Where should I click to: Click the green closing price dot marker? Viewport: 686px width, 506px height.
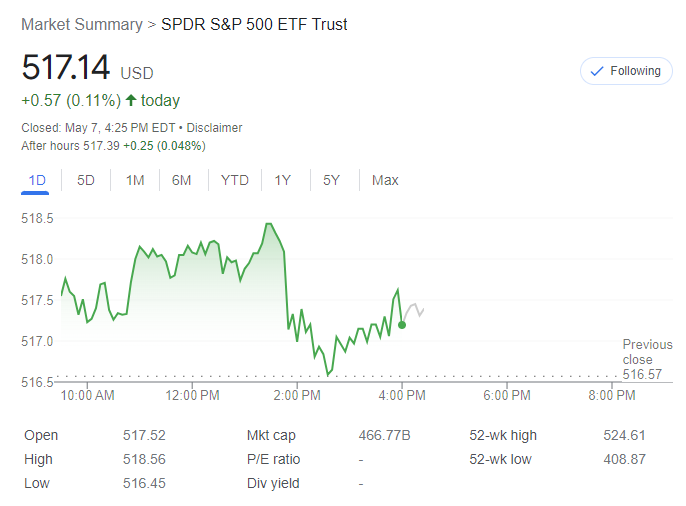[402, 324]
